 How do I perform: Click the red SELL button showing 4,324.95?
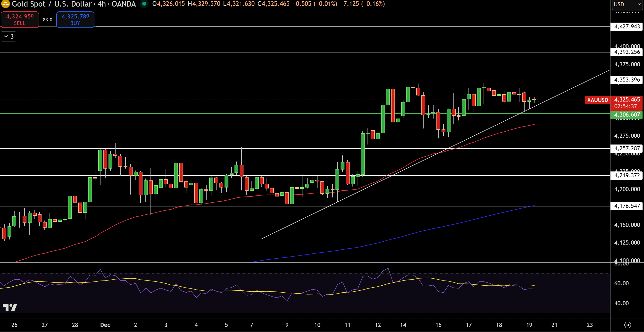tap(19, 19)
